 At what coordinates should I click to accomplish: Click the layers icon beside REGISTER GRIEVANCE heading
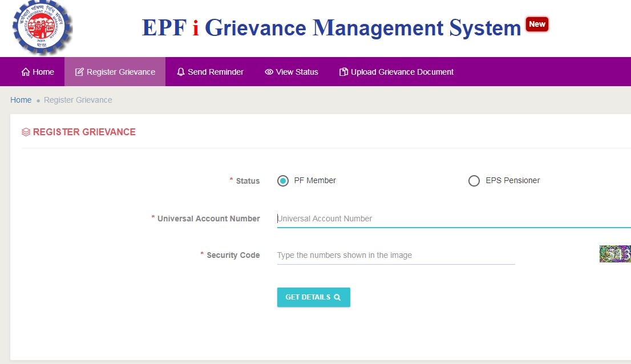(26, 132)
